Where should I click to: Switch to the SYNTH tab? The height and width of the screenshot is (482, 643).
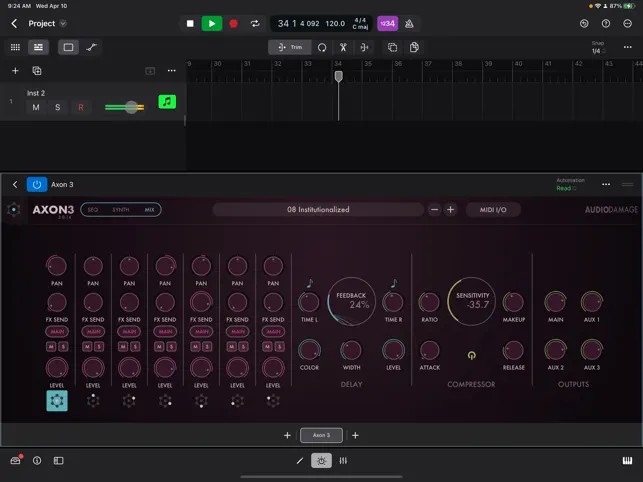121,210
